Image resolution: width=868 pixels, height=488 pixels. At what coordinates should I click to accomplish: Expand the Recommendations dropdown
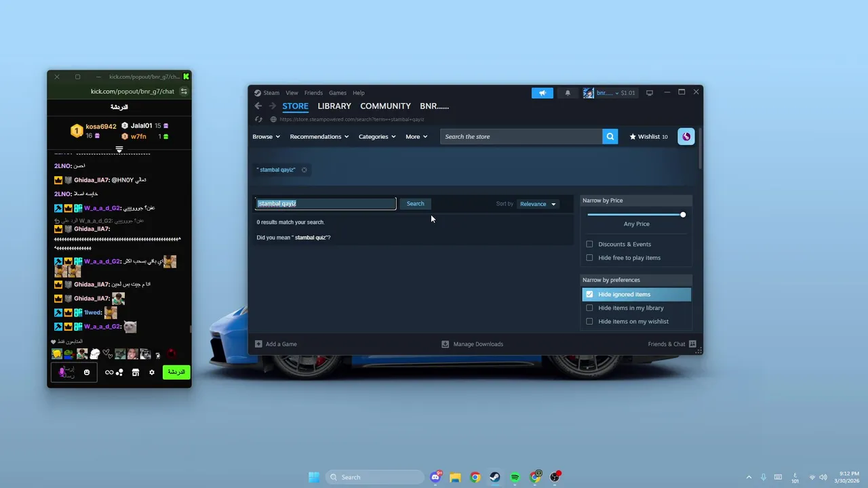pos(319,136)
